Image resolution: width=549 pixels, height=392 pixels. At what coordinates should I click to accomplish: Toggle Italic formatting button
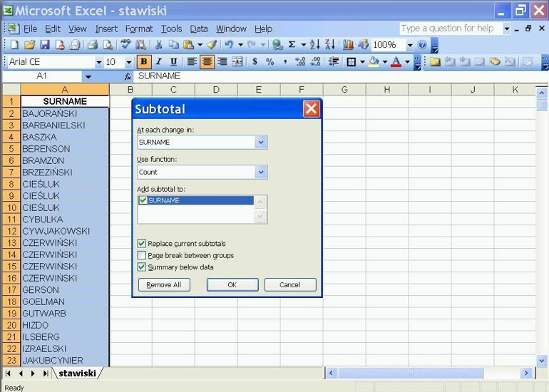158,62
